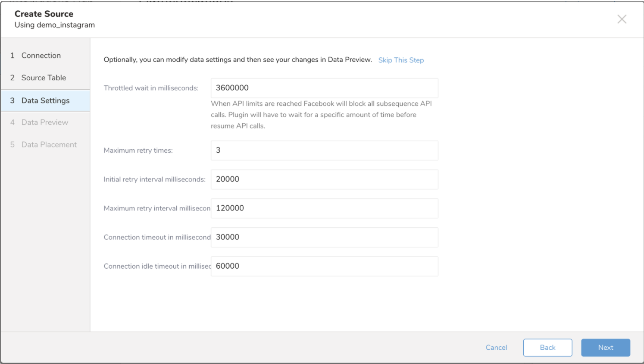Click the Skip This Step link
This screenshot has height=364, width=644.
point(401,60)
